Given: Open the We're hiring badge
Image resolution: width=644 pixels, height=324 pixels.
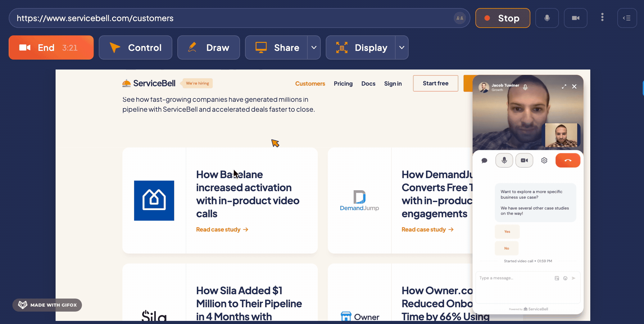Looking at the screenshot, I should coord(197,83).
